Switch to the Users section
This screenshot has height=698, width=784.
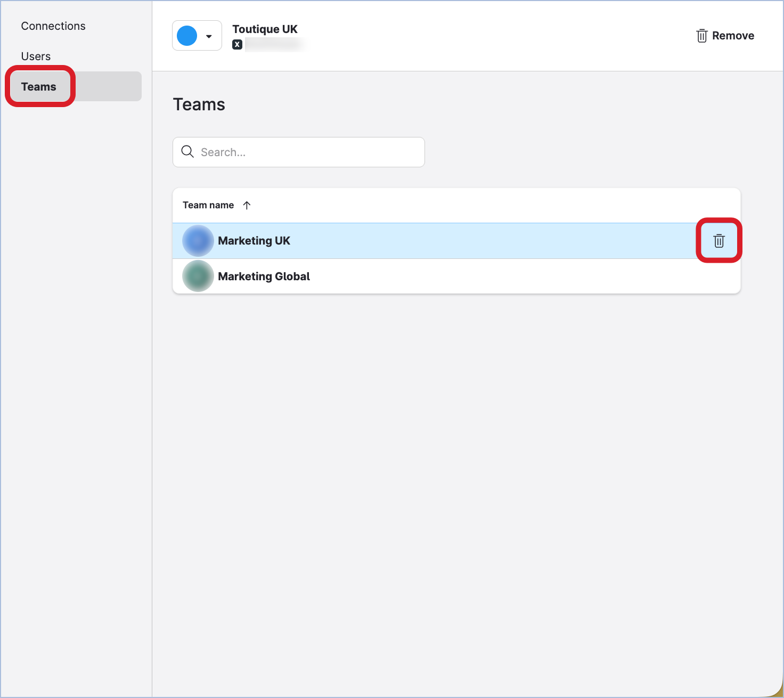[36, 56]
